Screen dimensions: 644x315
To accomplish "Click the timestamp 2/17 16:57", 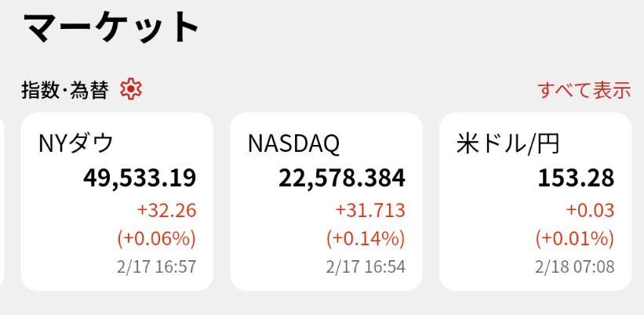I will 155,266.
